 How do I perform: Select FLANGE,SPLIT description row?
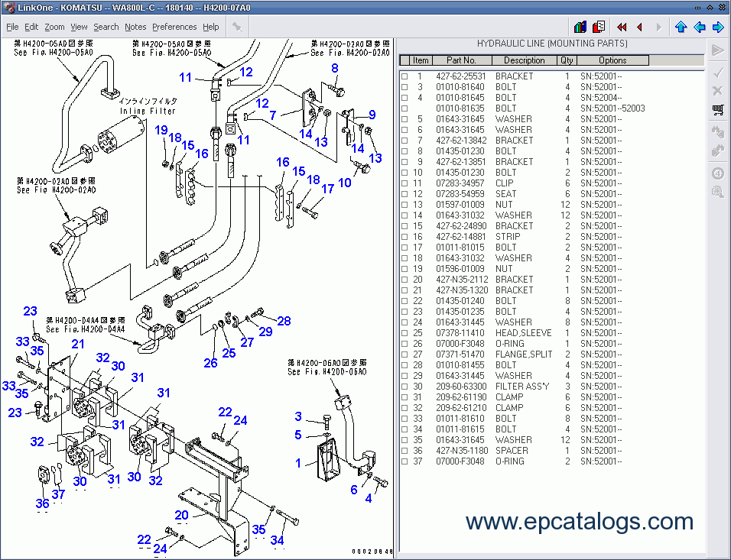click(x=524, y=354)
